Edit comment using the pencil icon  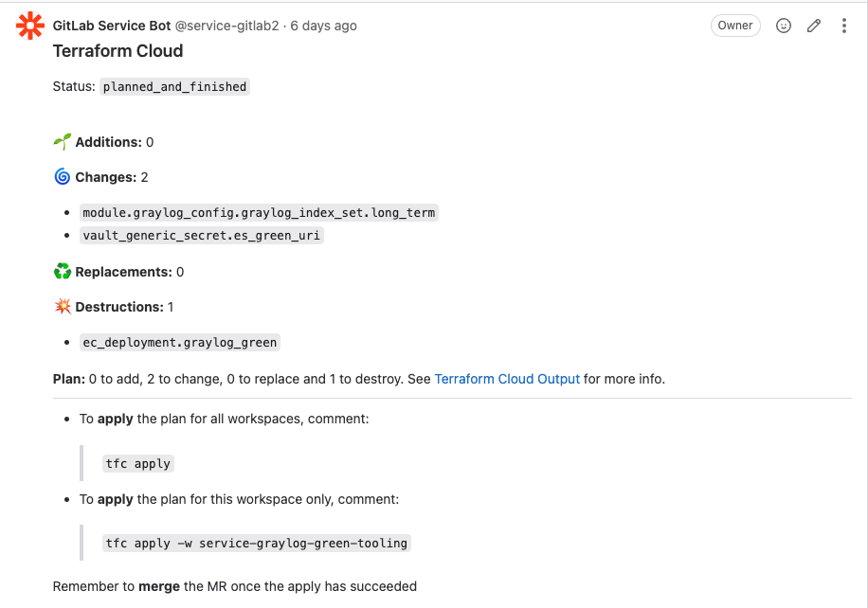point(814,26)
